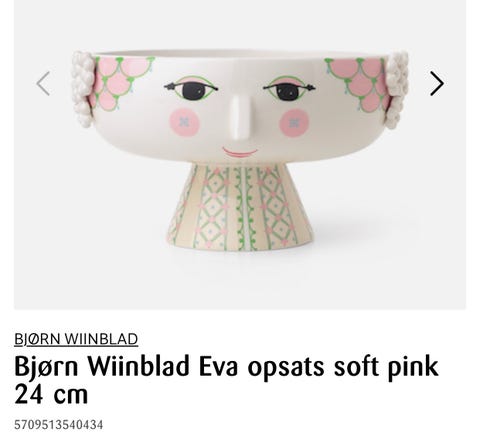Click the white curly hair on right side
Viewport: 480px width, 446px height.
[397, 89]
